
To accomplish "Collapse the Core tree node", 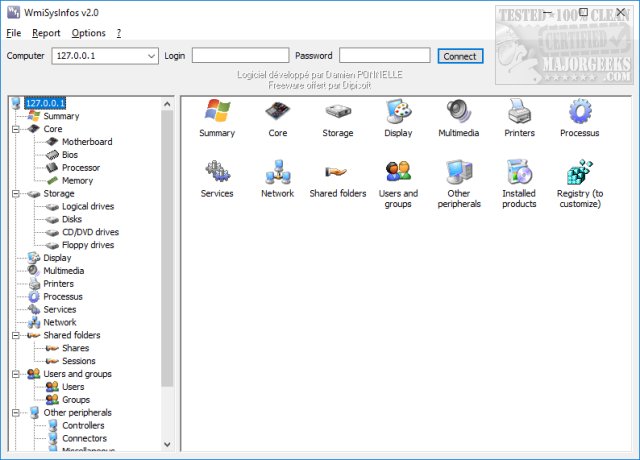I will point(16,129).
